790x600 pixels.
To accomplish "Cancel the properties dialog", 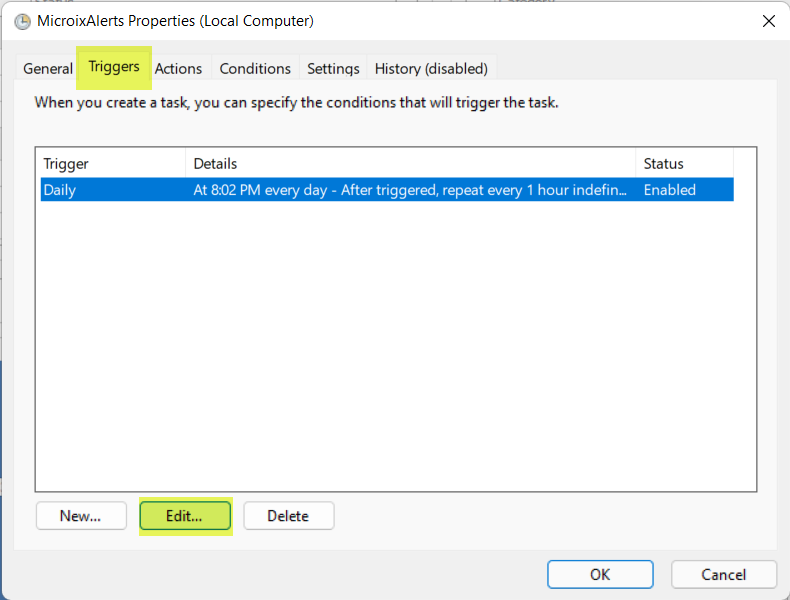I will coord(724,574).
